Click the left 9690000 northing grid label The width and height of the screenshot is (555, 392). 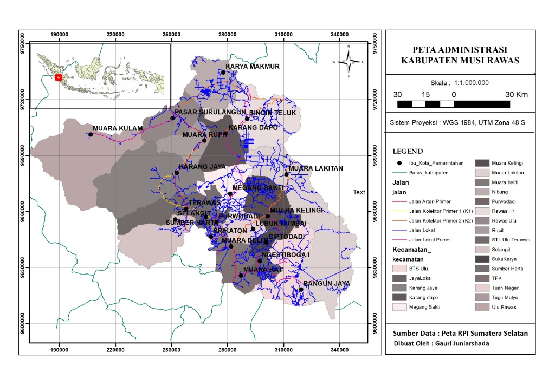(x=23, y=155)
